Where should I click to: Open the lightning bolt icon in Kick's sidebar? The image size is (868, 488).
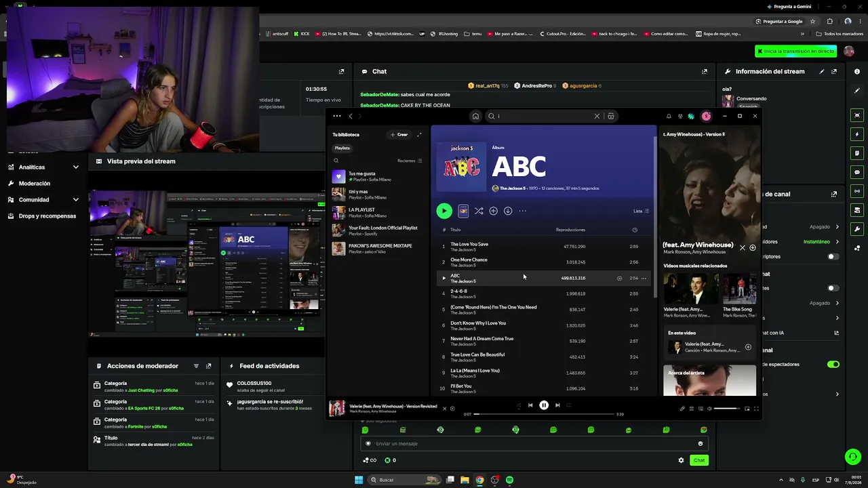pos(857,134)
